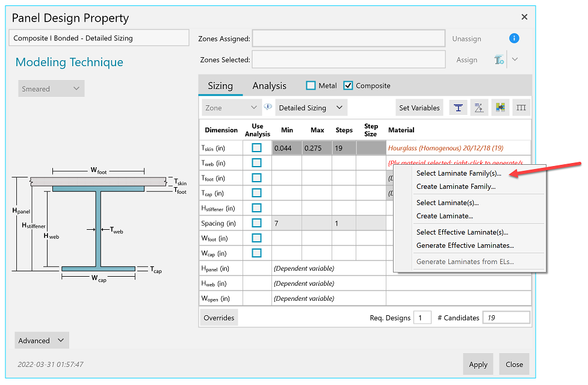Click the Tskin Min value 0.044
Image resolution: width=588 pixels, height=385 pixels.
point(287,148)
